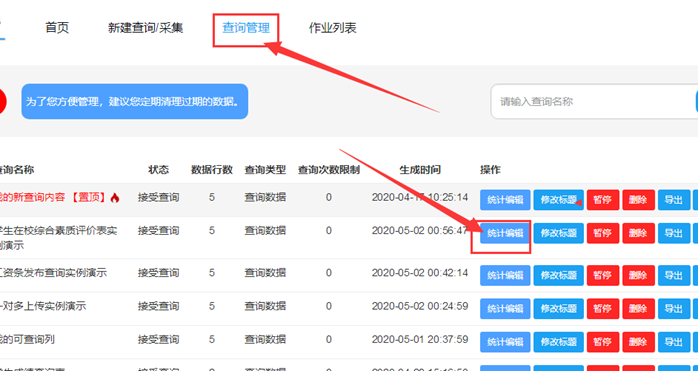Click the 查询名称 column header
This screenshot has height=371, width=698.
(x=17, y=170)
